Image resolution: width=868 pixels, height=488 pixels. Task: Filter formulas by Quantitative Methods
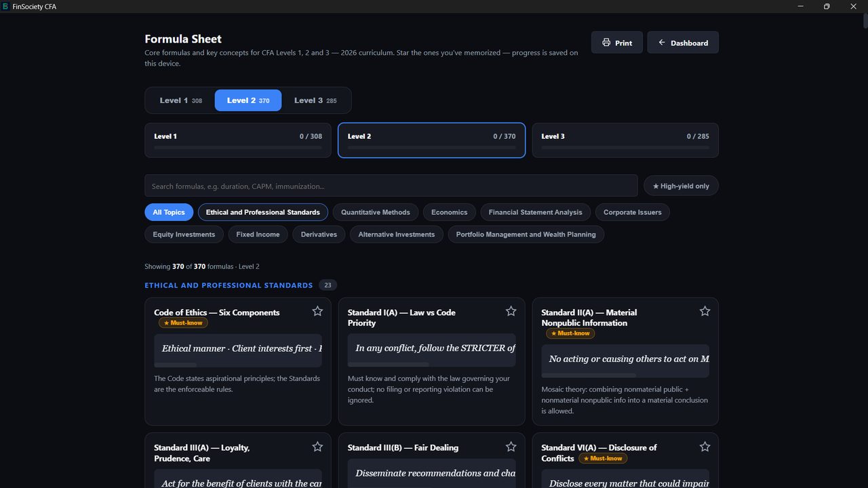376,212
